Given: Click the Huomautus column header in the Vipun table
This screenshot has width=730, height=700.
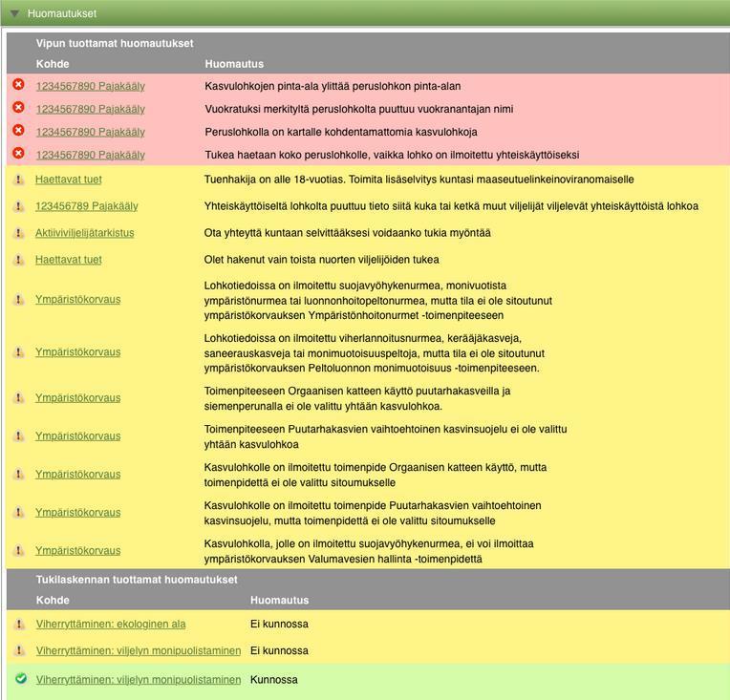Looking at the screenshot, I should coord(234,64).
